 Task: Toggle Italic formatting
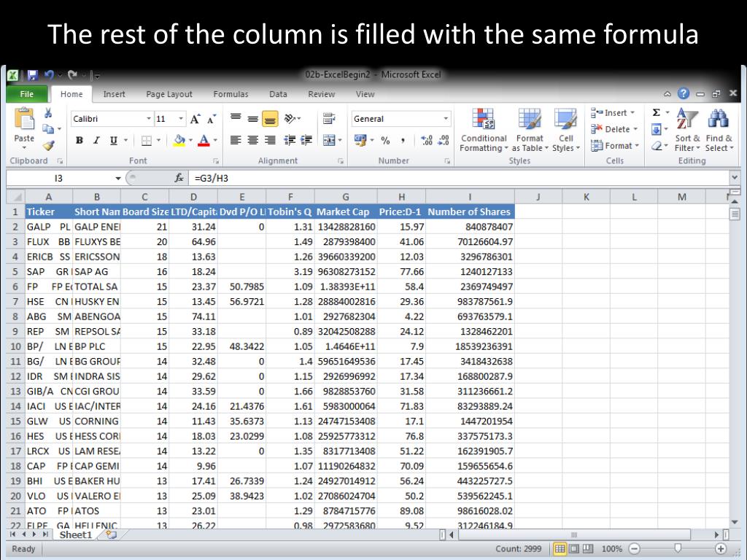point(96,140)
